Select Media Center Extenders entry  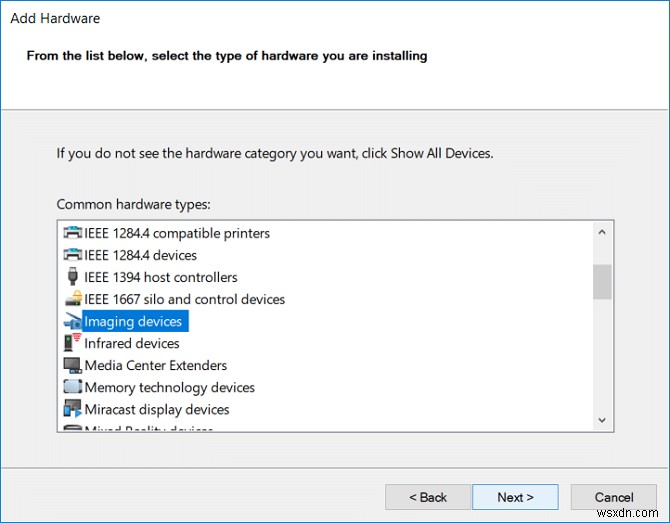pos(155,365)
